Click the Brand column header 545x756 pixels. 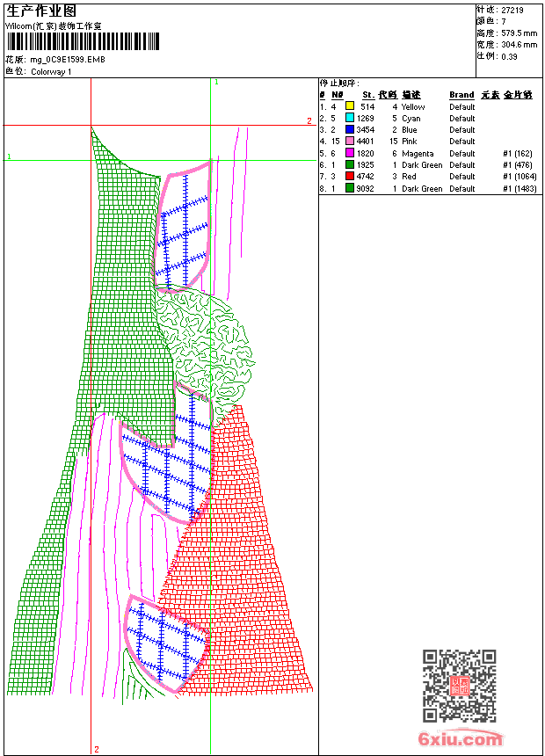click(461, 95)
